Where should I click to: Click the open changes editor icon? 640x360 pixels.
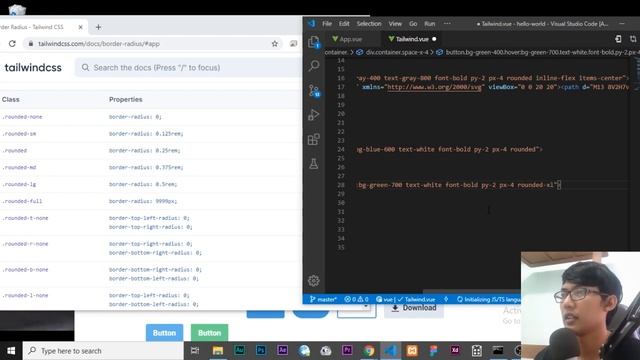tap(618, 39)
